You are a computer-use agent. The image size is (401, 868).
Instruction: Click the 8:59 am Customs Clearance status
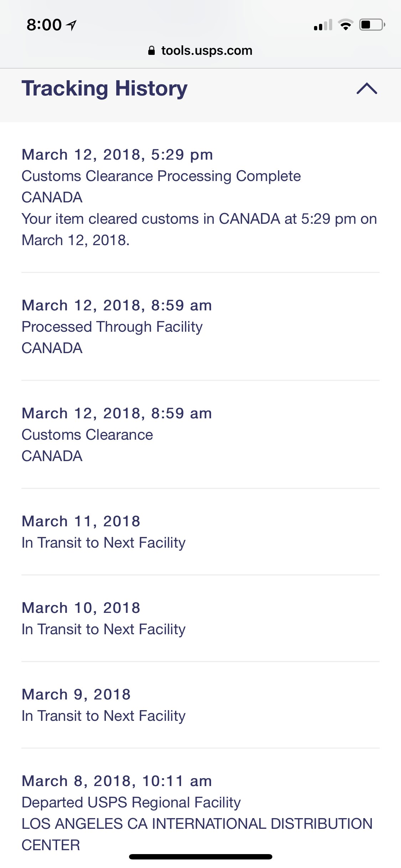pos(87,435)
